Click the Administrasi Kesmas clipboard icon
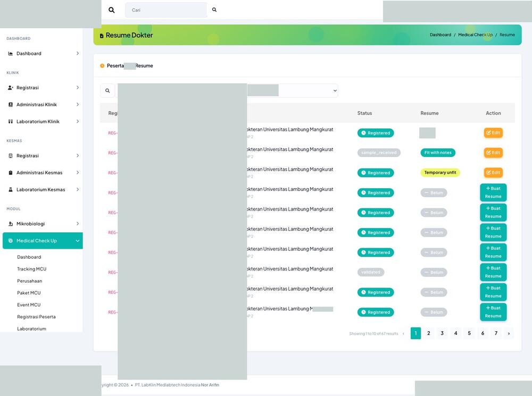 point(11,173)
